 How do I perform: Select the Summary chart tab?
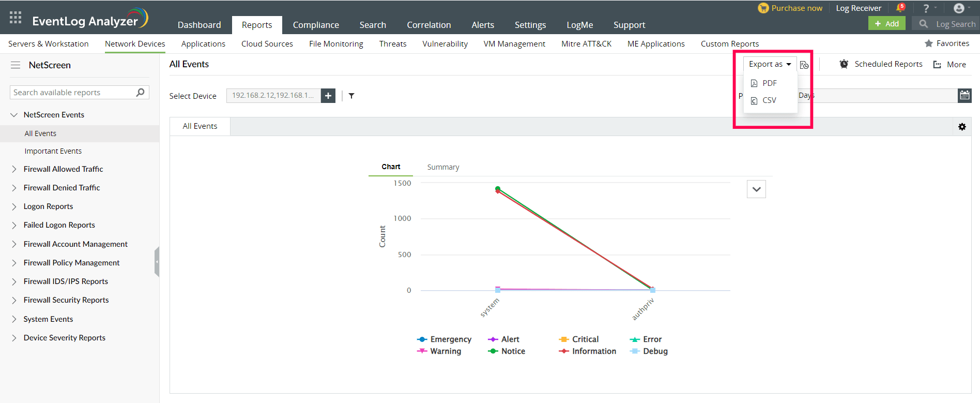tap(443, 167)
